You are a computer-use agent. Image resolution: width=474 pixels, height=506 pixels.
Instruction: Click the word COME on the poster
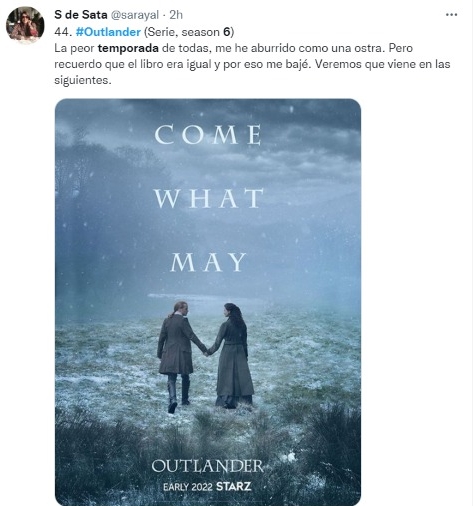click(x=208, y=134)
